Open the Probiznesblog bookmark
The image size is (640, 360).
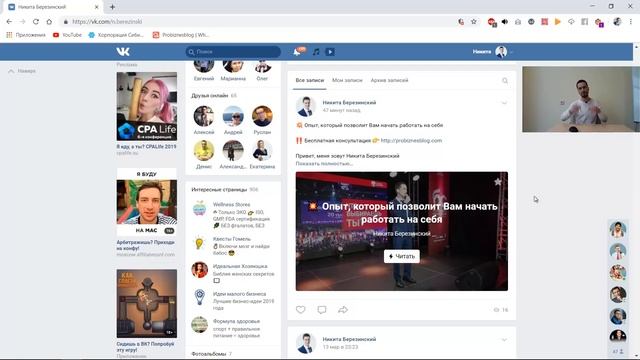click(181, 35)
